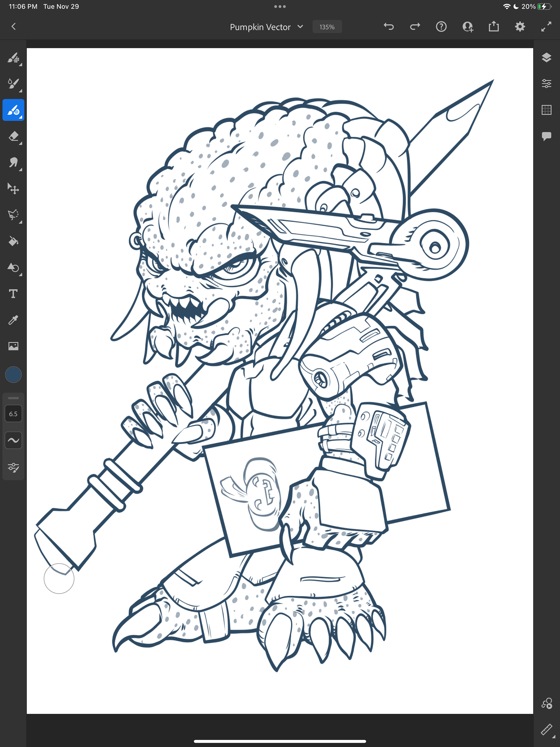Redo the last action
Viewport: 560px width, 747px height.
(415, 27)
